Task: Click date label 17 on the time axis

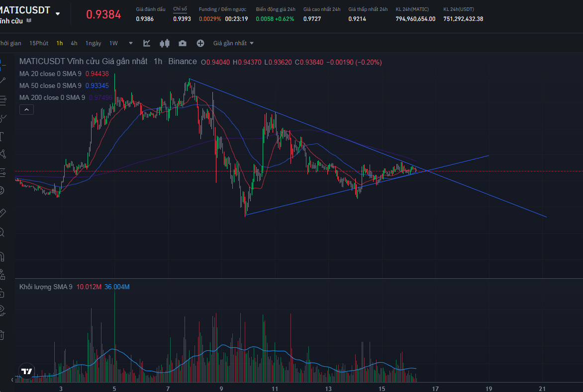Action: (x=435, y=389)
